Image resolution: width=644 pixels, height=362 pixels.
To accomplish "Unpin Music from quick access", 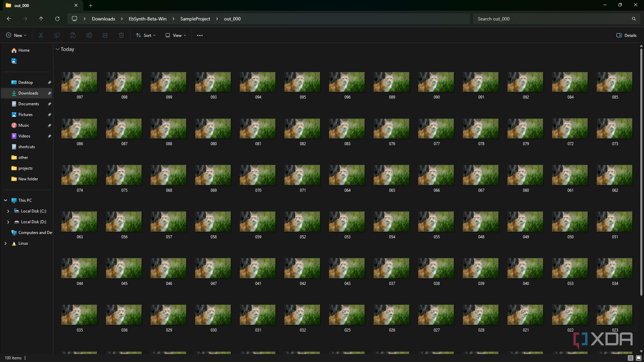I will coord(49,125).
